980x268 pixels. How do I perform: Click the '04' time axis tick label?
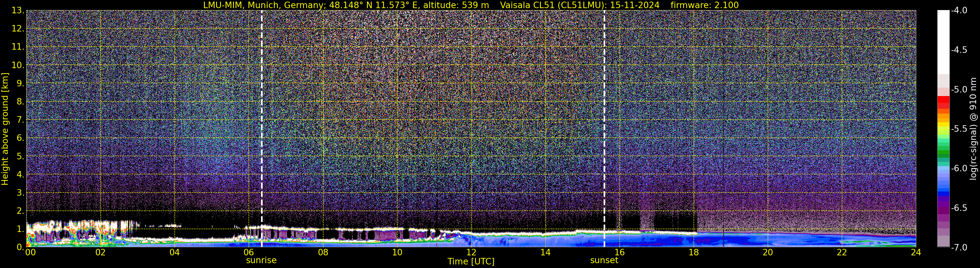174,252
